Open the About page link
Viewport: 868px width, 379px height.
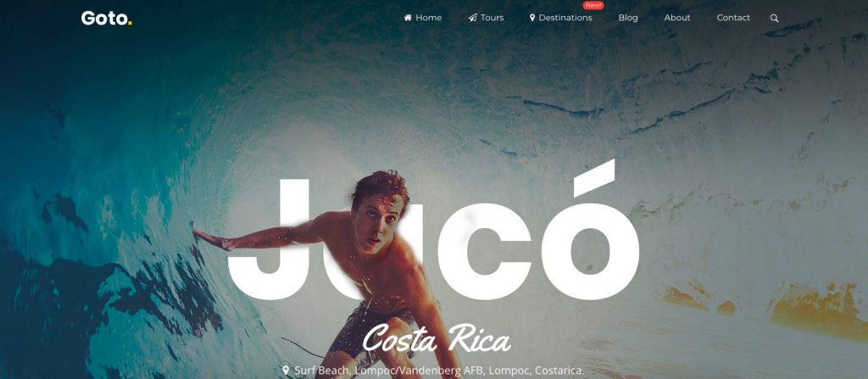[x=677, y=18]
